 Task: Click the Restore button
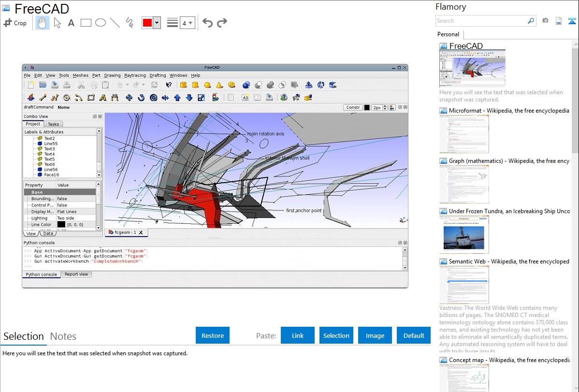(x=213, y=335)
